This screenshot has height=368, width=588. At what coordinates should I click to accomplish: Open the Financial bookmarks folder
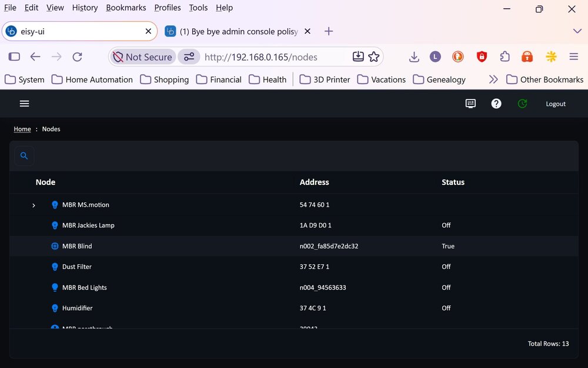(219, 79)
